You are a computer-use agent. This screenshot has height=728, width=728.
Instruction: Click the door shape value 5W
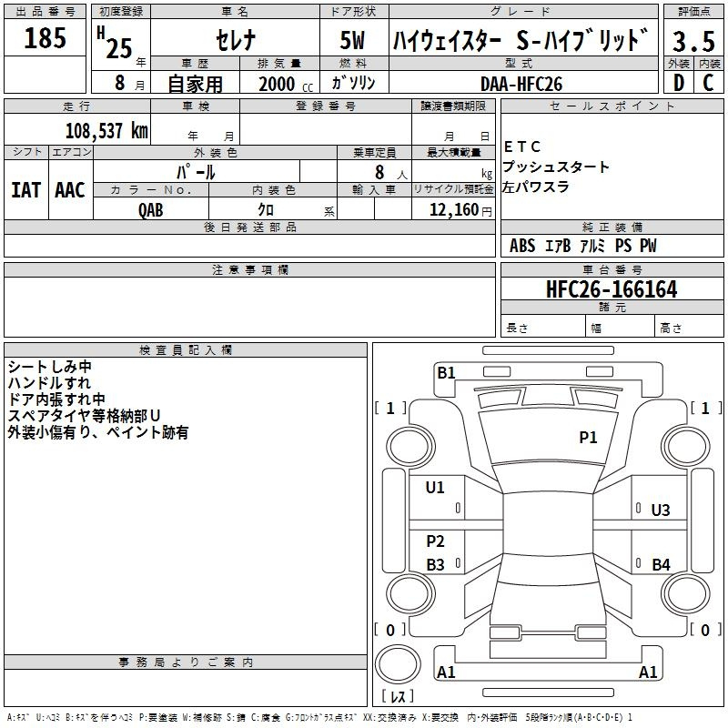353,40
